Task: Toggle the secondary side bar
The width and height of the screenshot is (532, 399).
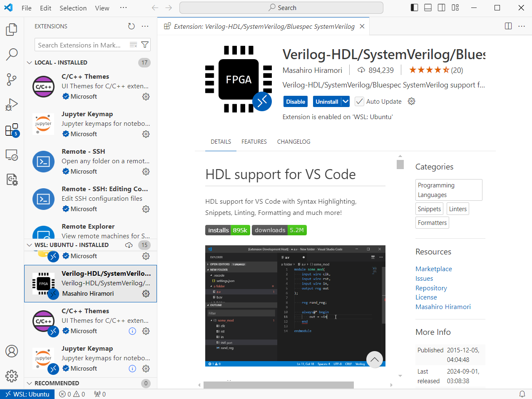Action: pyautogui.click(x=442, y=7)
